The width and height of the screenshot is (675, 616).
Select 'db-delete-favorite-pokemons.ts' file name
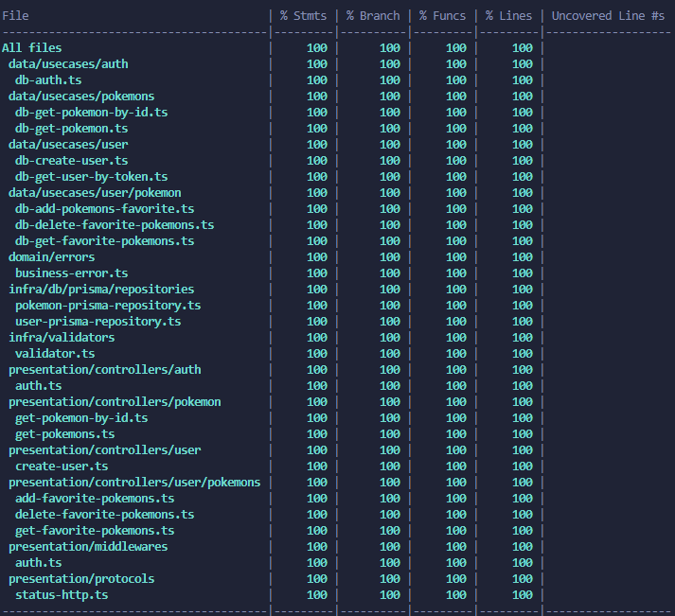115,225
